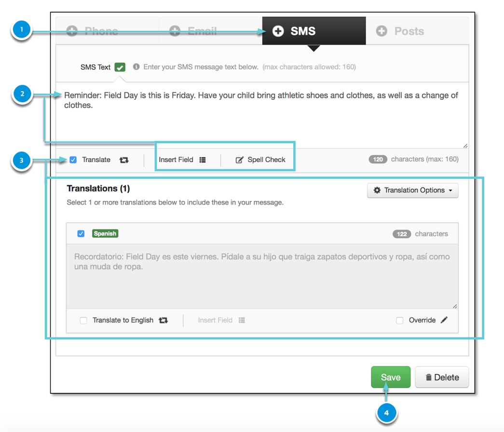This screenshot has height=432, width=504.
Task: Click the pencil icon next to Override
Action: [x=444, y=320]
